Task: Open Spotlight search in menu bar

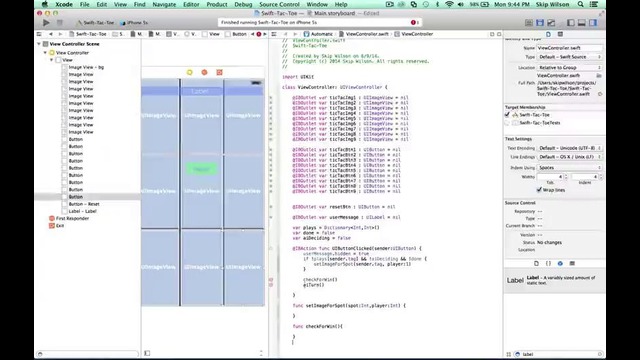Action: click(580, 4)
